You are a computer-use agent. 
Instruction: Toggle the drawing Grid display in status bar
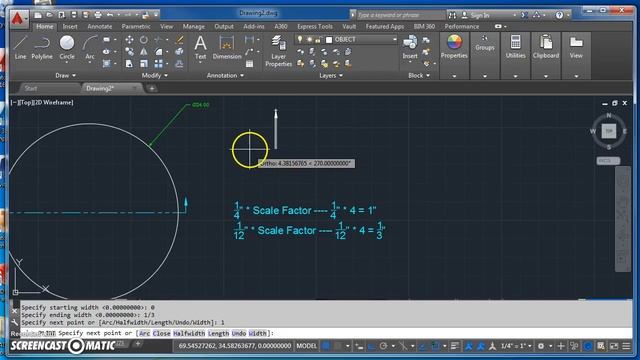pyautogui.click(x=326, y=346)
